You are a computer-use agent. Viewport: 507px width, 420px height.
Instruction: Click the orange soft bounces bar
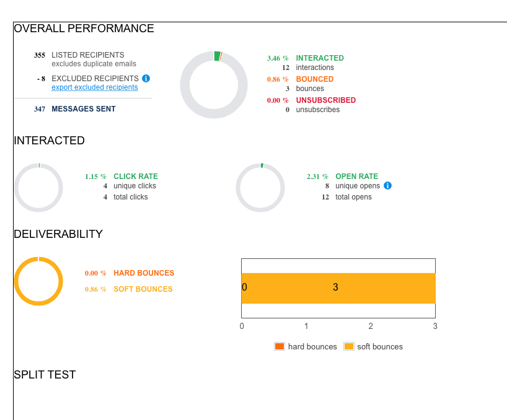(x=338, y=287)
